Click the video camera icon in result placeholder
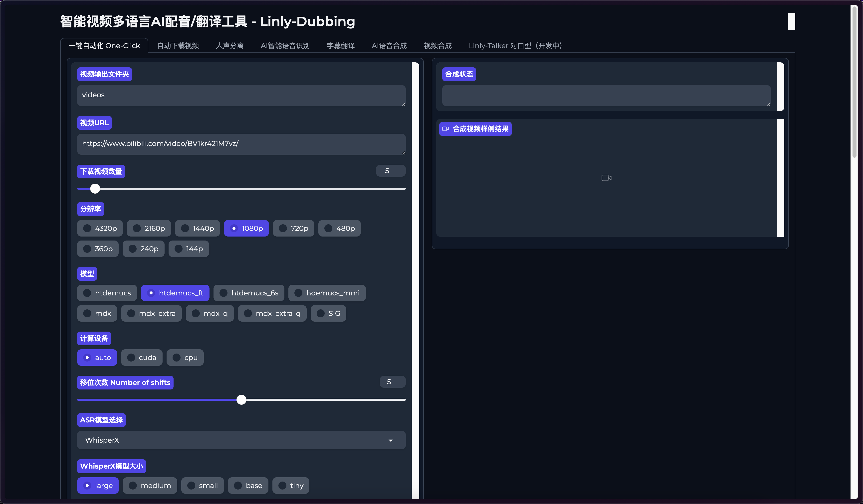863x504 pixels. tap(606, 178)
